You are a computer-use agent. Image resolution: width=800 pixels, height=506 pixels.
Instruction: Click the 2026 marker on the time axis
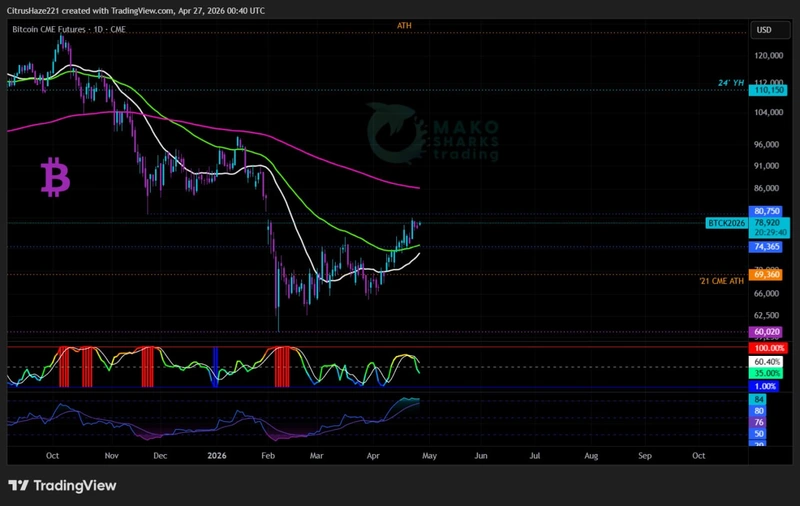(x=217, y=455)
